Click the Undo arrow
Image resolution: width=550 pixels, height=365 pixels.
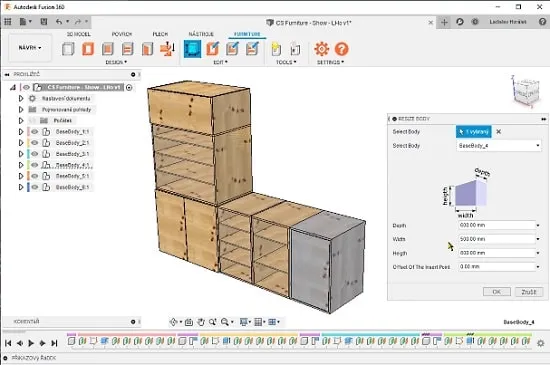[59, 22]
